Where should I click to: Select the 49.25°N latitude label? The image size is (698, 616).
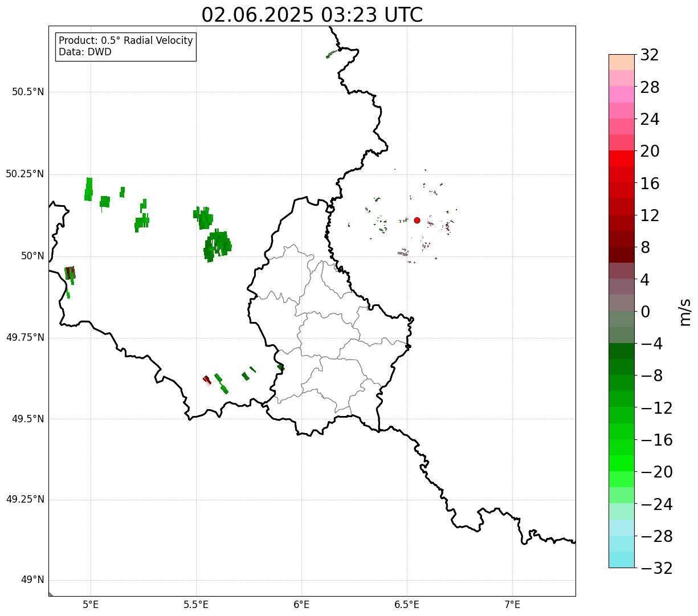25,500
